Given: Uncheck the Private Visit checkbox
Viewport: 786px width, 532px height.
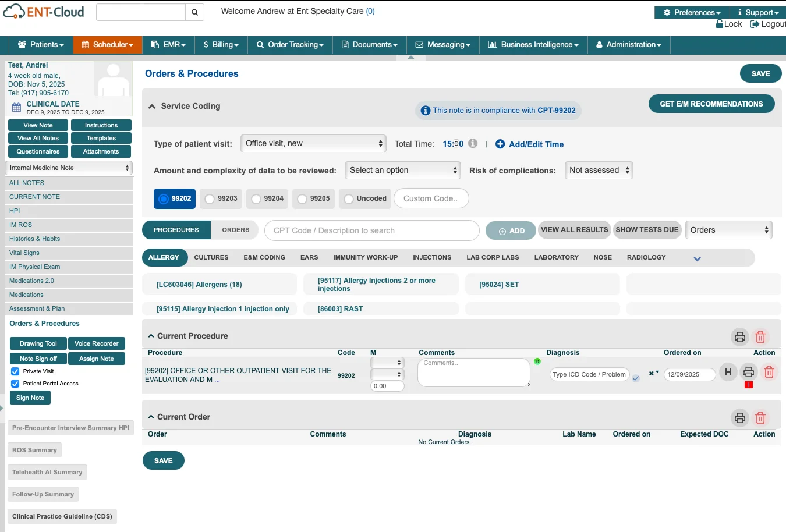Looking at the screenshot, I should [x=15, y=371].
